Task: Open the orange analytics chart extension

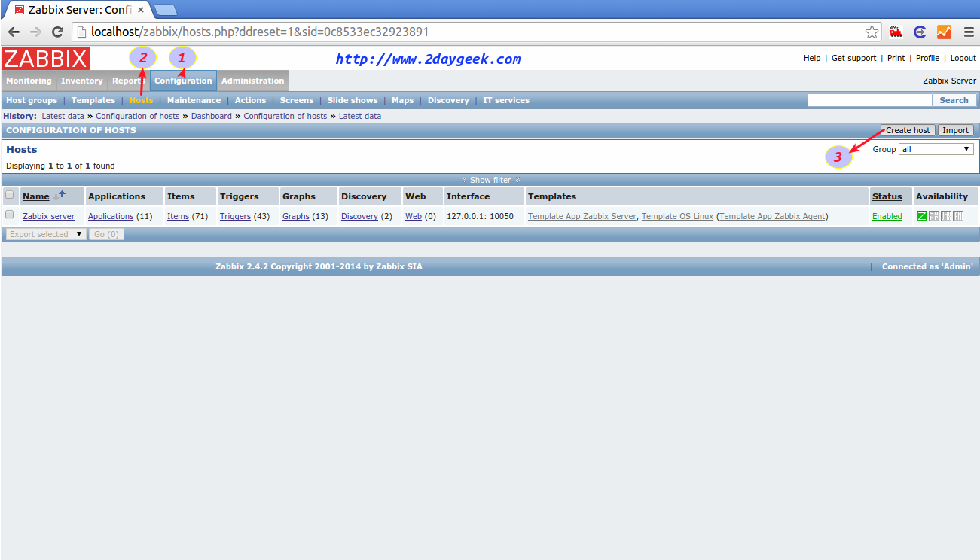Action: [x=944, y=32]
